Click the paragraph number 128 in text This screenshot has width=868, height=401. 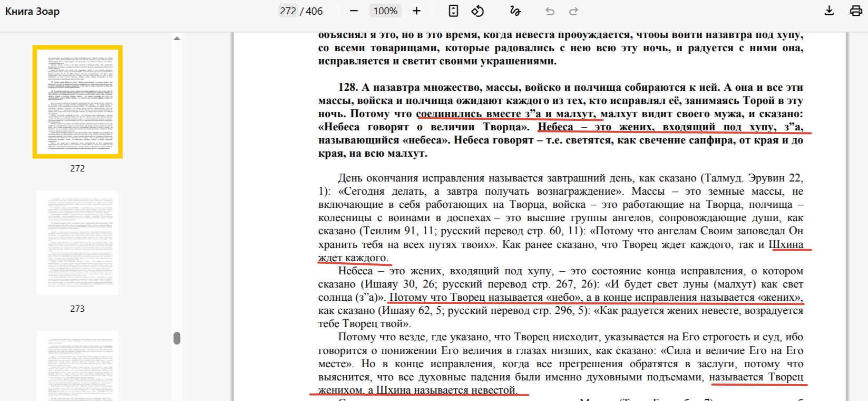(x=348, y=87)
